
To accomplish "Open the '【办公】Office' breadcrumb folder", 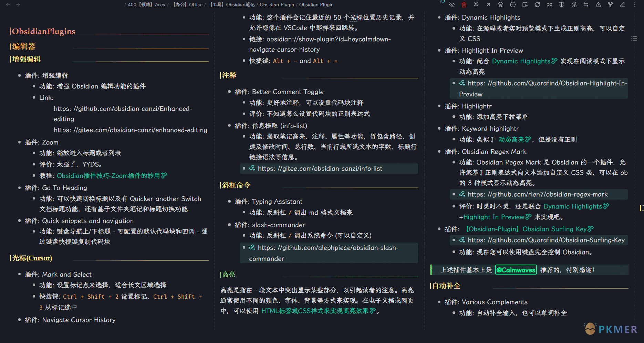I will 187,5.
